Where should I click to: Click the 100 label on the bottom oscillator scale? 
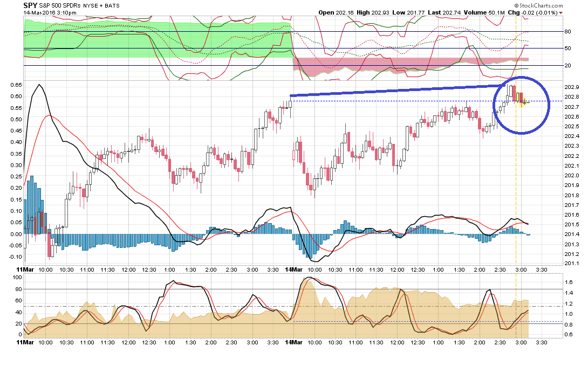[x=18, y=278]
